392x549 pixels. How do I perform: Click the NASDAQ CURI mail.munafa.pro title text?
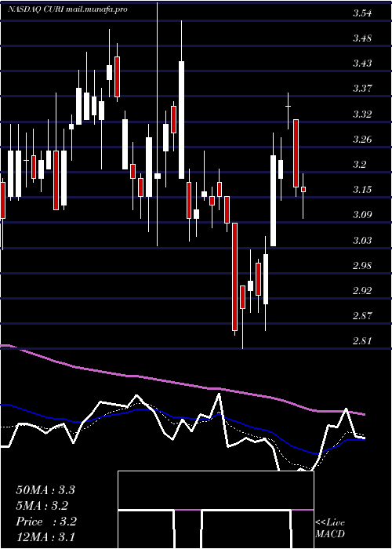(67, 9)
